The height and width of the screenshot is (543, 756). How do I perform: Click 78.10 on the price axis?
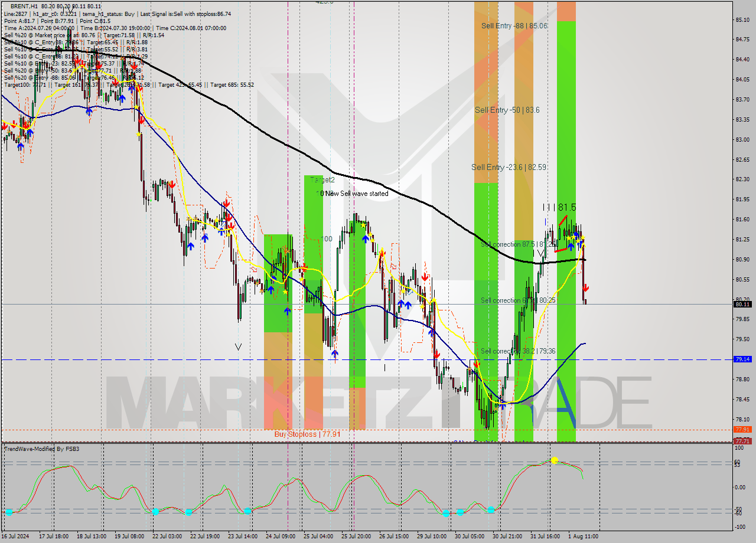coord(742,420)
